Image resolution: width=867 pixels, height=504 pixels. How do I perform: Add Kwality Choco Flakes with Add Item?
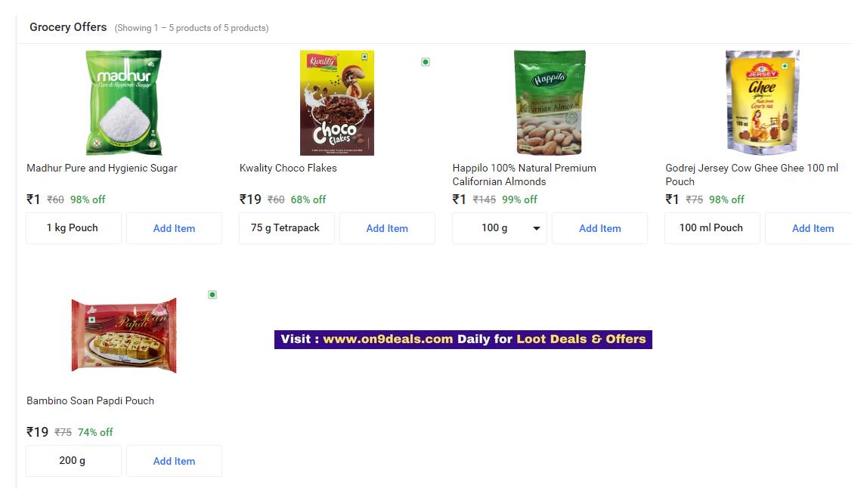click(387, 228)
